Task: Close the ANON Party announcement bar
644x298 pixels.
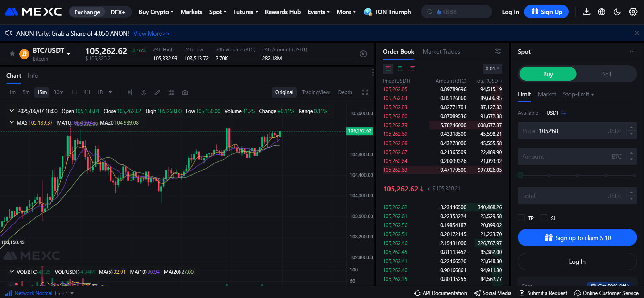Action: coord(637,33)
